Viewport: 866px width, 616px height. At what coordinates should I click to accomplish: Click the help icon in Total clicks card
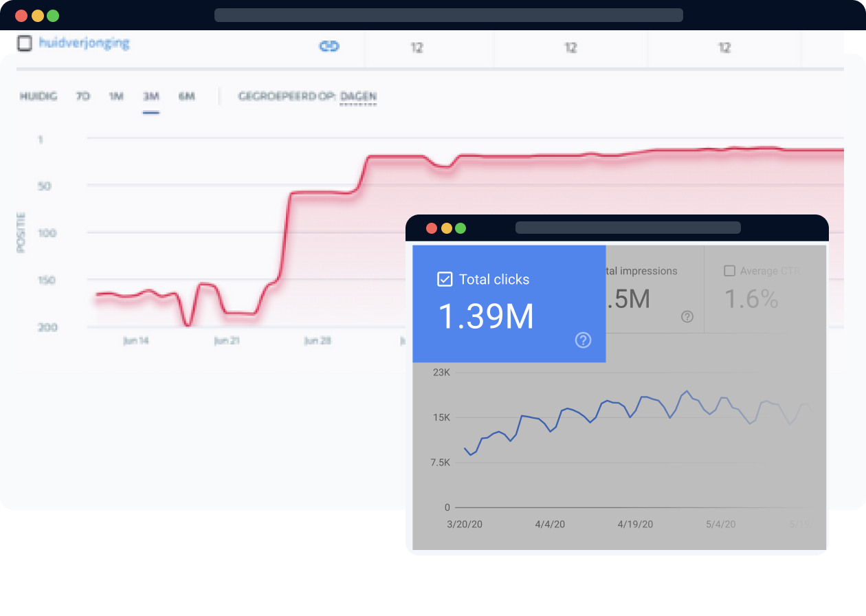coord(583,340)
